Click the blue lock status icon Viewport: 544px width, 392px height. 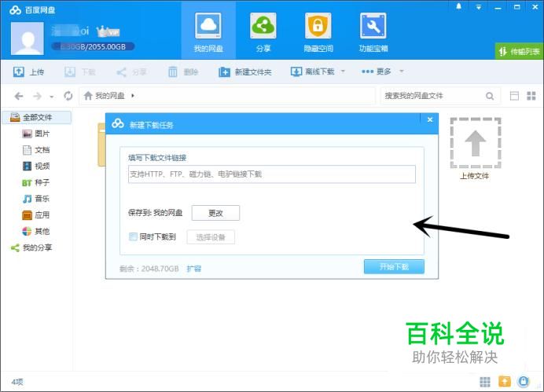pyautogui.click(x=524, y=382)
